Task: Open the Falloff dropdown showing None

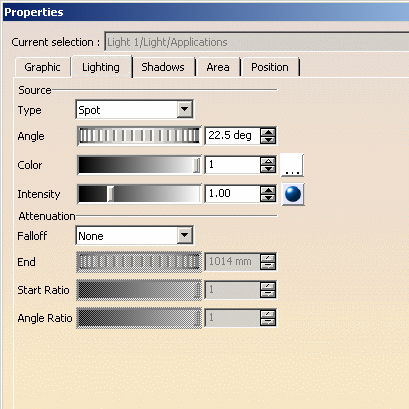Action: tap(135, 236)
